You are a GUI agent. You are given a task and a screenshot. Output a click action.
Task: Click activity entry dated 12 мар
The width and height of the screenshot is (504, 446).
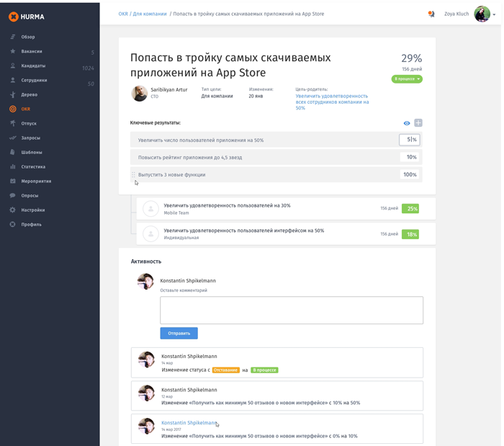click(x=277, y=396)
